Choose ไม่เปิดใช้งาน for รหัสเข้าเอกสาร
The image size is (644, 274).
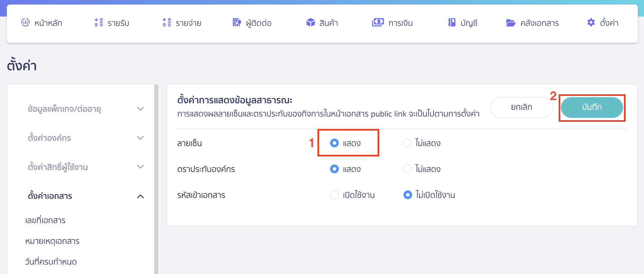(408, 195)
